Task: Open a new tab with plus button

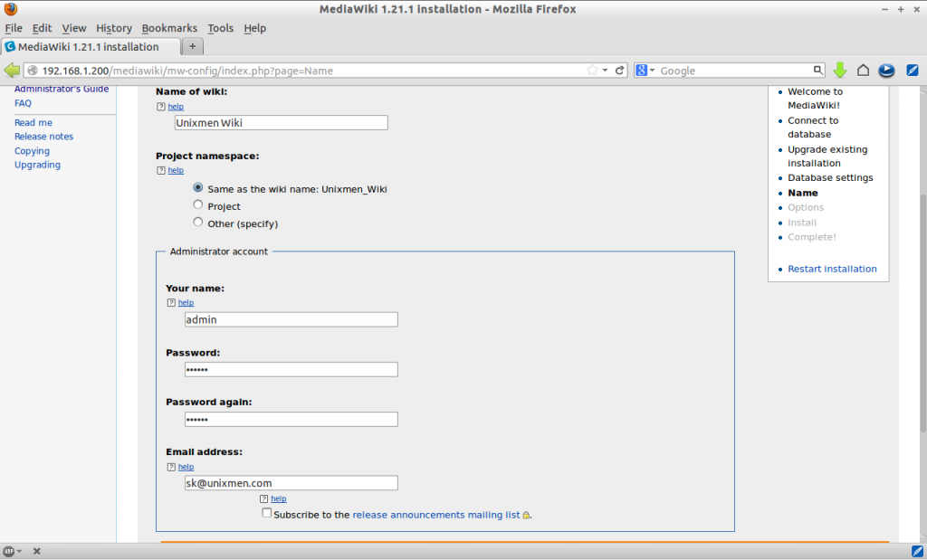Action: pyautogui.click(x=192, y=46)
